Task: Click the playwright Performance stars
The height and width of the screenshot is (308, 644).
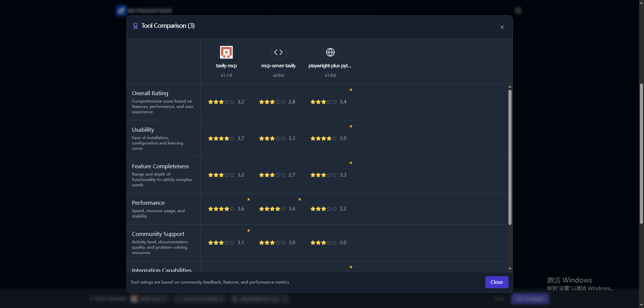Action: [324, 209]
